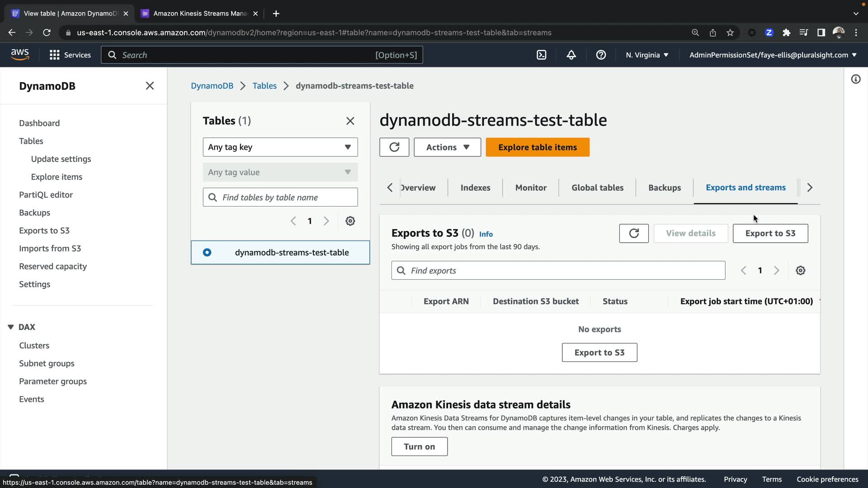Refresh the Exports to S3 list
The height and width of the screenshot is (488, 868).
[x=634, y=233]
